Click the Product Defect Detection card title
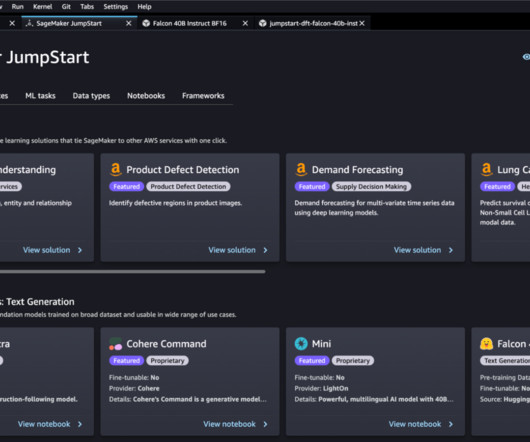 [x=183, y=170]
